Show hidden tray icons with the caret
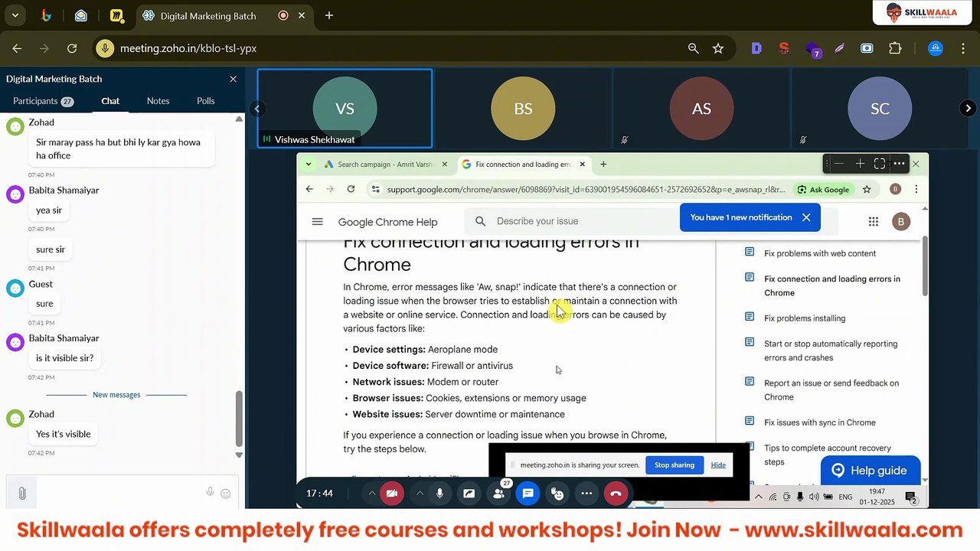Viewport: 980px width, 551px height. tap(759, 497)
